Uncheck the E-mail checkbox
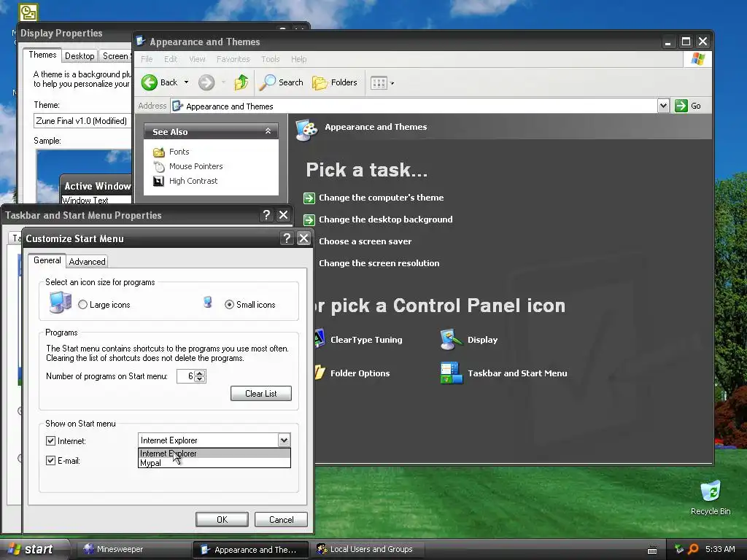 click(x=50, y=461)
